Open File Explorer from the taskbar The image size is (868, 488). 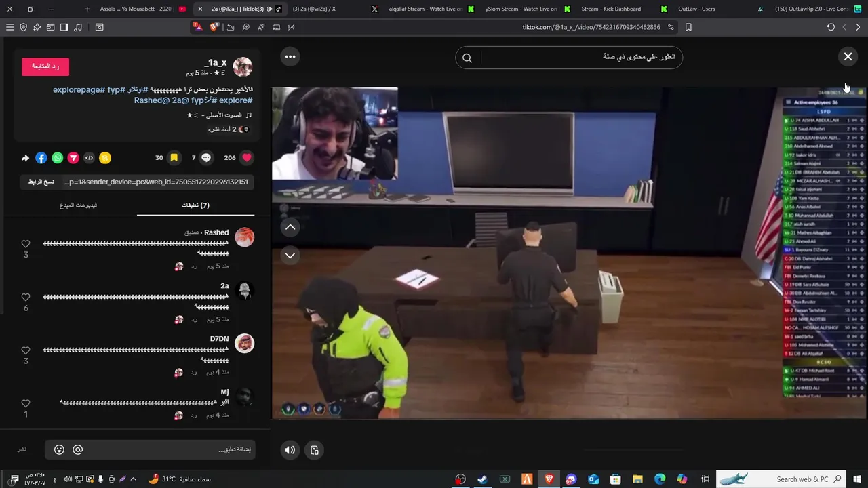(637, 479)
